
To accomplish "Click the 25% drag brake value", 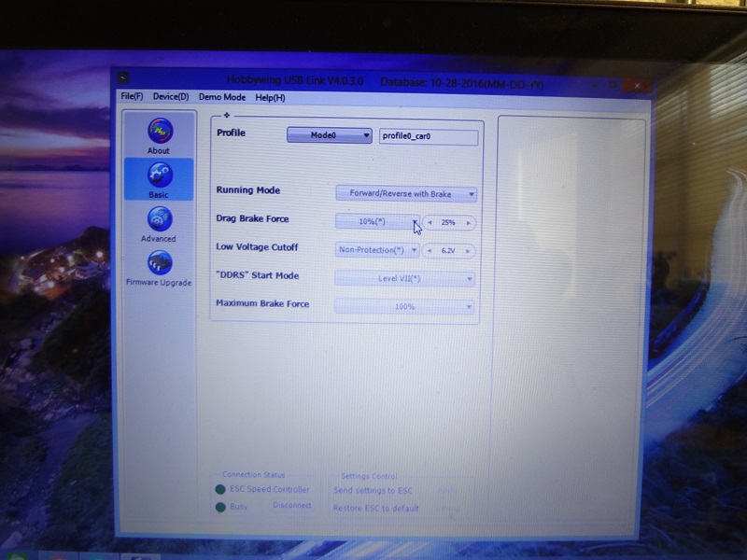I will click(448, 222).
